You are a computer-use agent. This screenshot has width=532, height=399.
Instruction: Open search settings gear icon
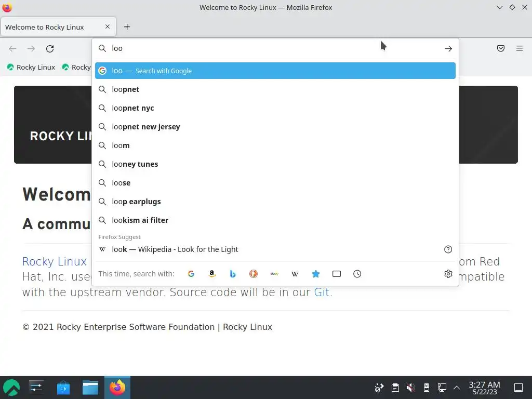(x=448, y=274)
